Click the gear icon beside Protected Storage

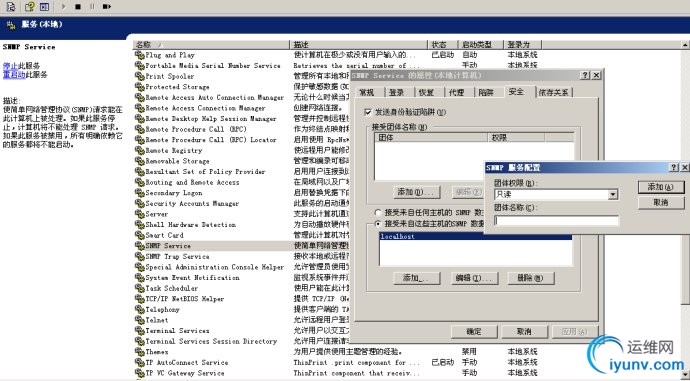(139, 87)
